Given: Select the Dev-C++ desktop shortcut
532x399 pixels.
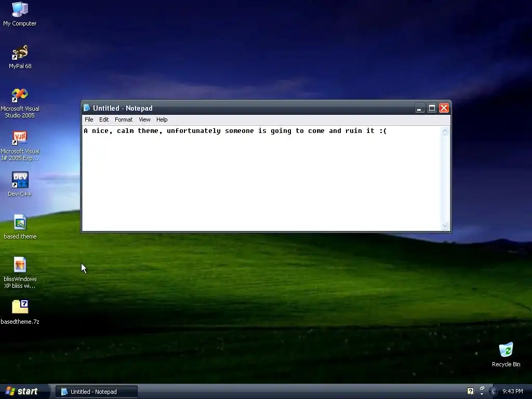Looking at the screenshot, I should click(x=20, y=184).
